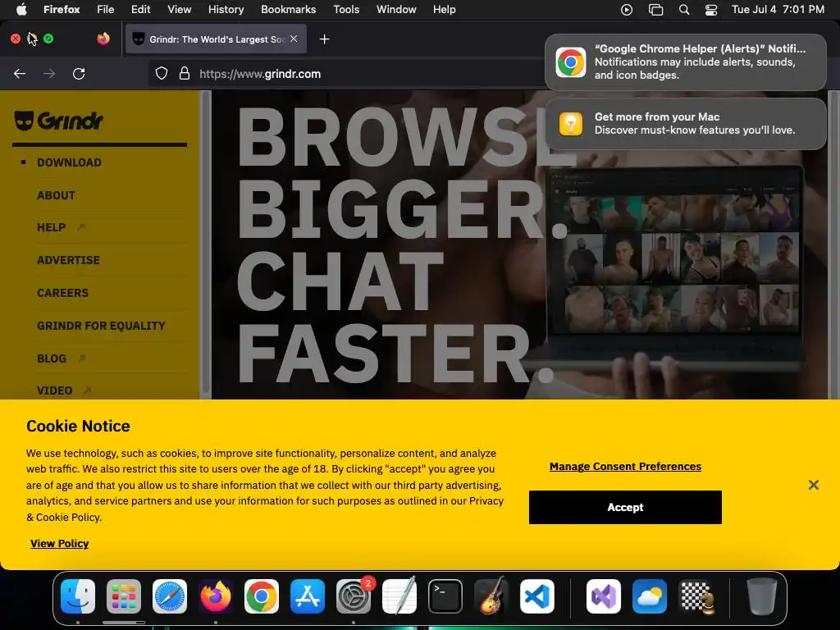Open Visual Studio from the Dock
840x630 pixels.
pos(604,596)
